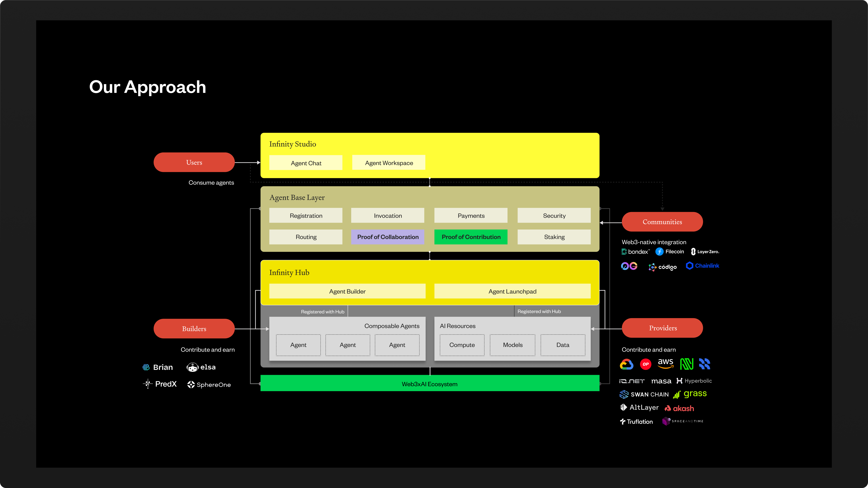Click the io.net logo
Screen dimensions: 868x488
pos(632,381)
